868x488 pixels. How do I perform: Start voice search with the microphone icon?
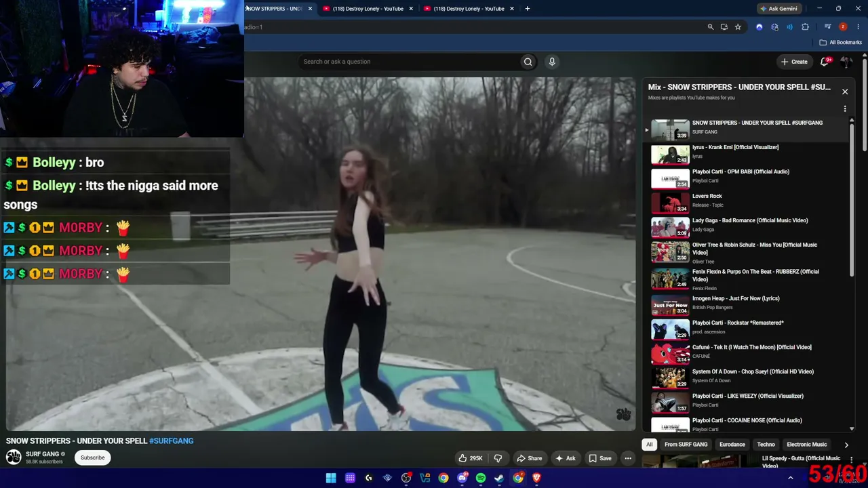552,62
